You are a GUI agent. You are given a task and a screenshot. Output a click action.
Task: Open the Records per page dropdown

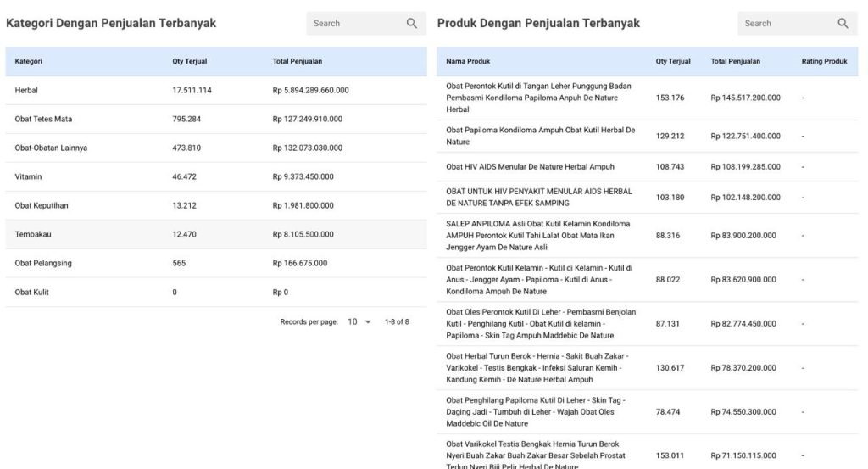[x=359, y=321]
